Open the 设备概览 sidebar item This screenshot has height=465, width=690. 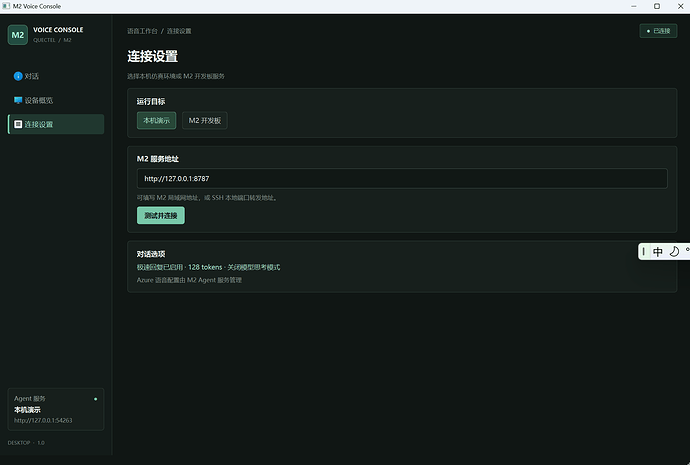pyautogui.click(x=56, y=100)
